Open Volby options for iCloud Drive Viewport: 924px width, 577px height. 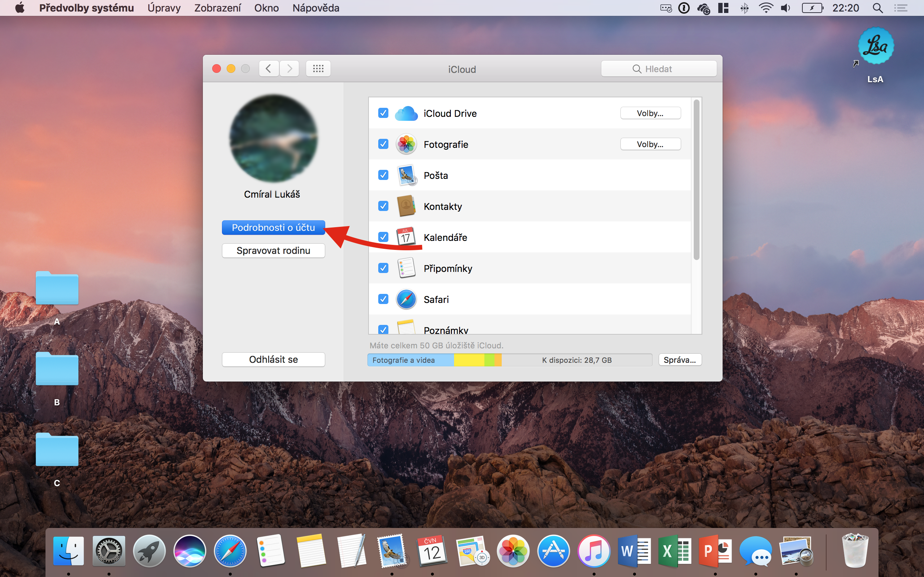click(650, 113)
